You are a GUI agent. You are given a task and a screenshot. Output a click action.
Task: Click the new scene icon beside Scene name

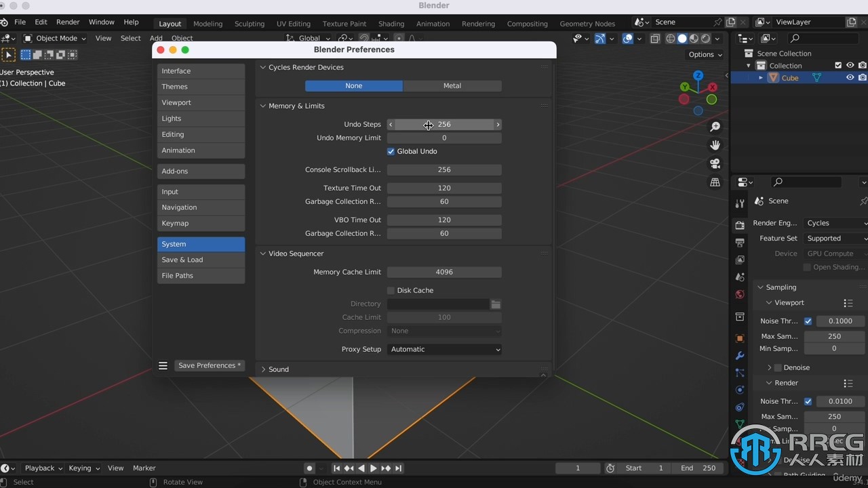tap(730, 22)
